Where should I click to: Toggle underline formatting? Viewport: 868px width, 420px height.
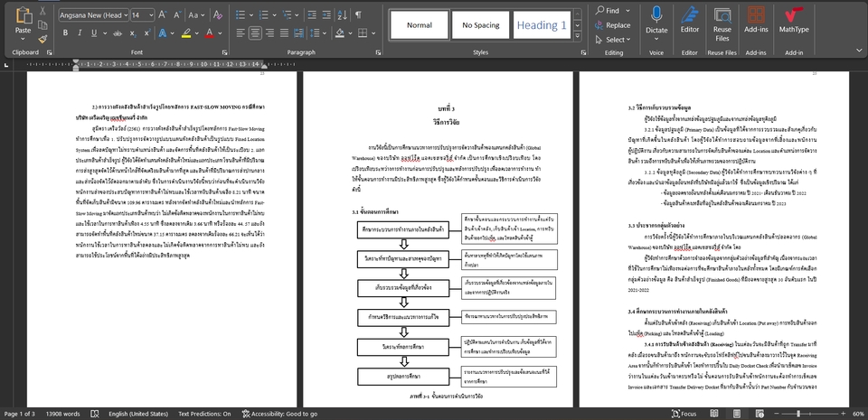93,33
